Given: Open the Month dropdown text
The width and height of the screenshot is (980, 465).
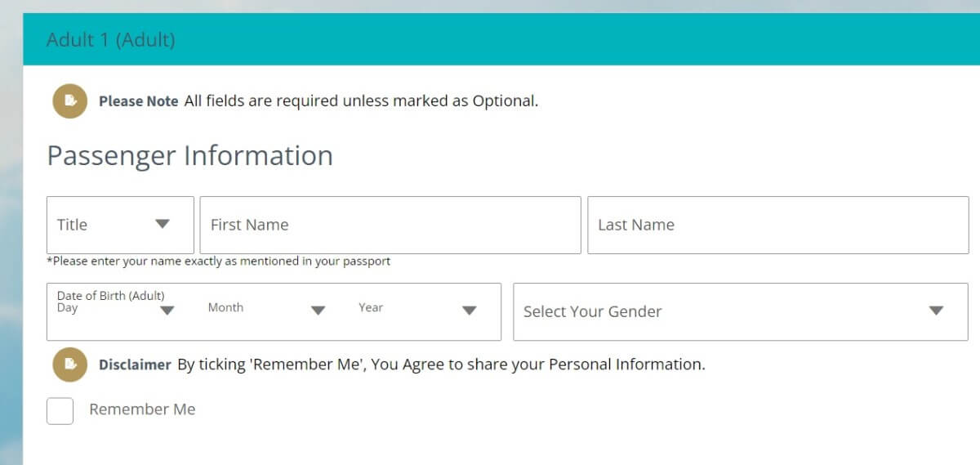Looking at the screenshot, I should point(225,307).
